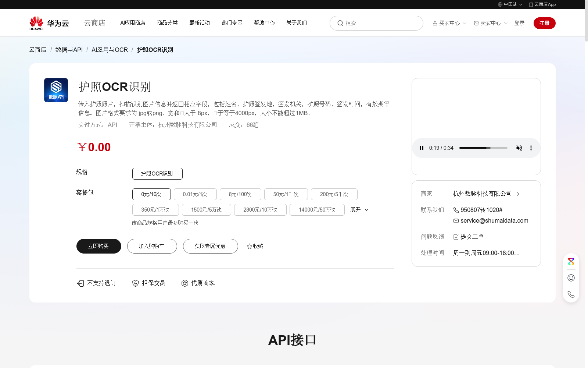Open video more-options three-dot menu
The image size is (588, 368).
pyautogui.click(x=531, y=148)
